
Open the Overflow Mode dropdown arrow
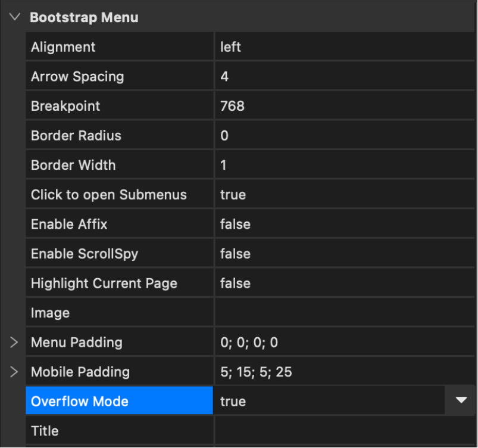461,401
